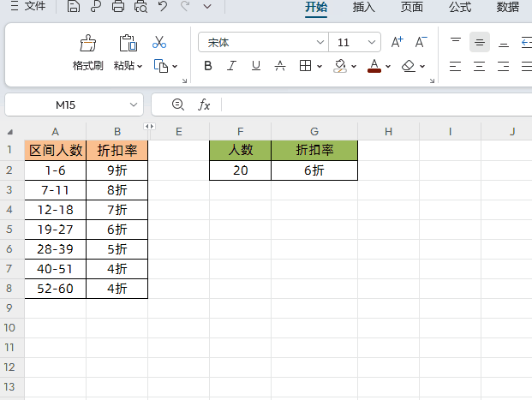Click the Print icon in top toolbar

(x=118, y=7)
